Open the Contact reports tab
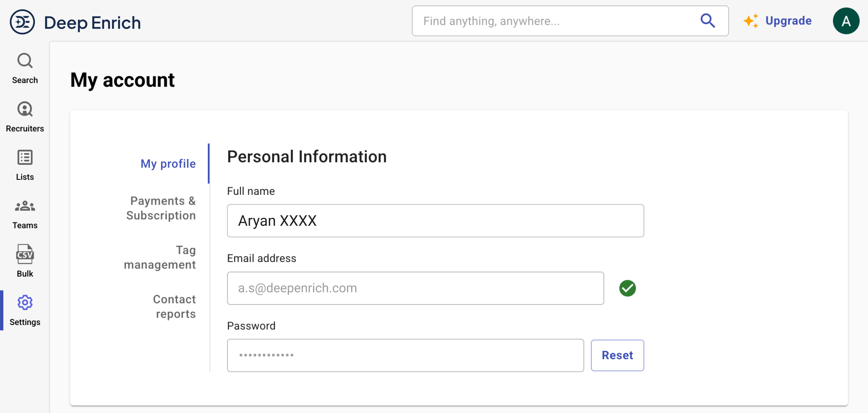Viewport: 868px width, 413px height. click(174, 306)
